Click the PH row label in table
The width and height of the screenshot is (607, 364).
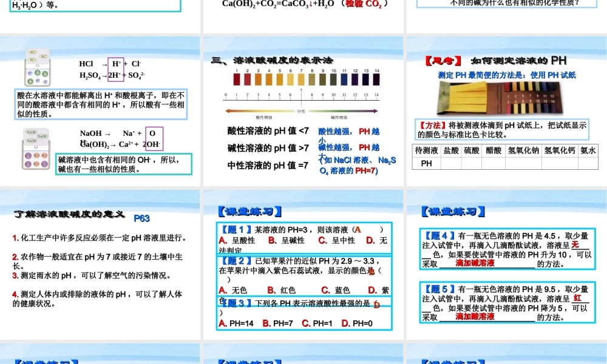point(426,164)
